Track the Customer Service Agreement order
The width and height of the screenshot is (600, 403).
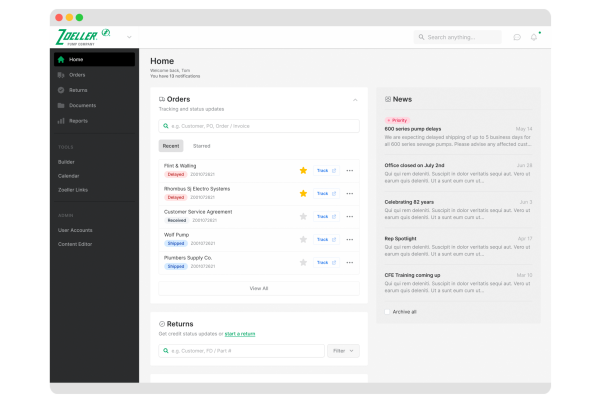(x=326, y=216)
